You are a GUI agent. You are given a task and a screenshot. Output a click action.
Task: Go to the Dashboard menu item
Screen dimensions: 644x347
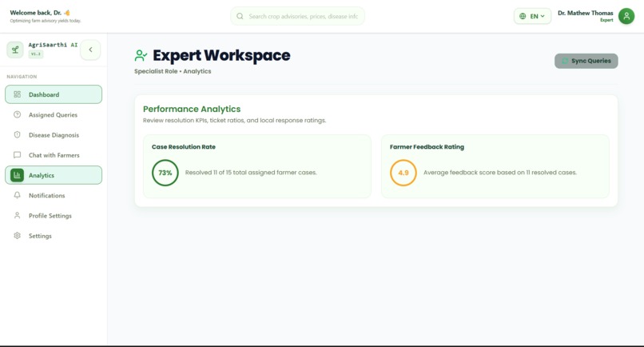point(54,94)
